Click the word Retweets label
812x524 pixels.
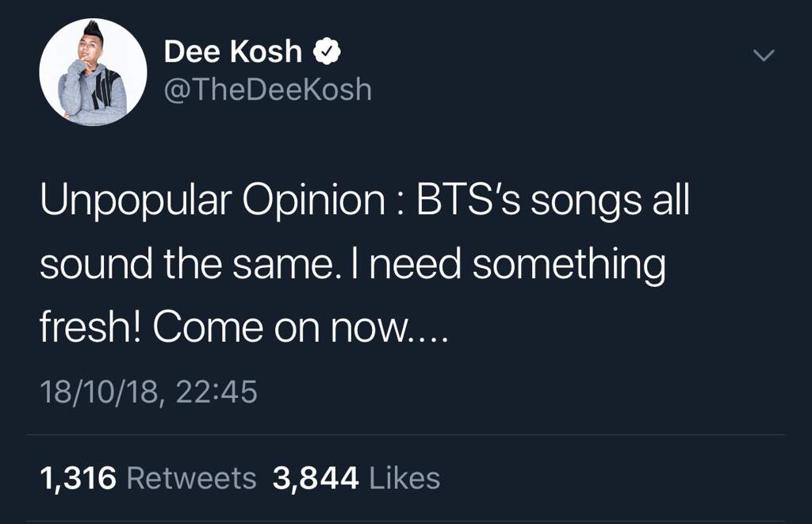click(191, 478)
